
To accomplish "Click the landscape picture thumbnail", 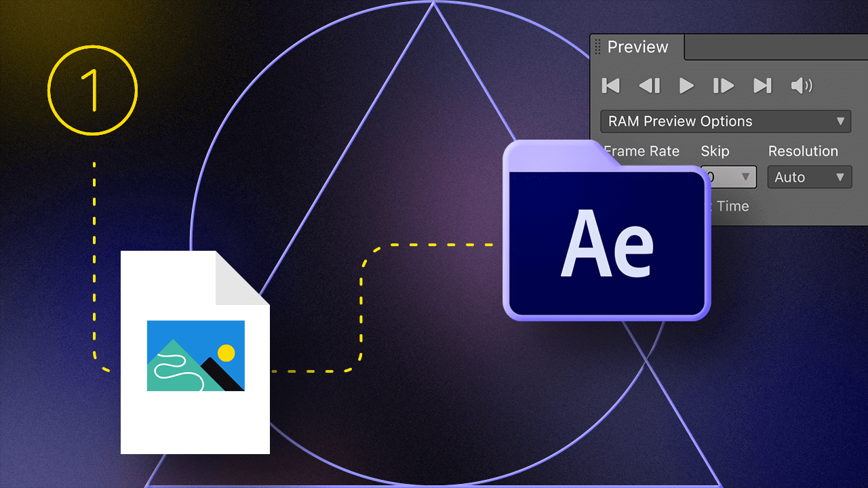I will pos(196,356).
